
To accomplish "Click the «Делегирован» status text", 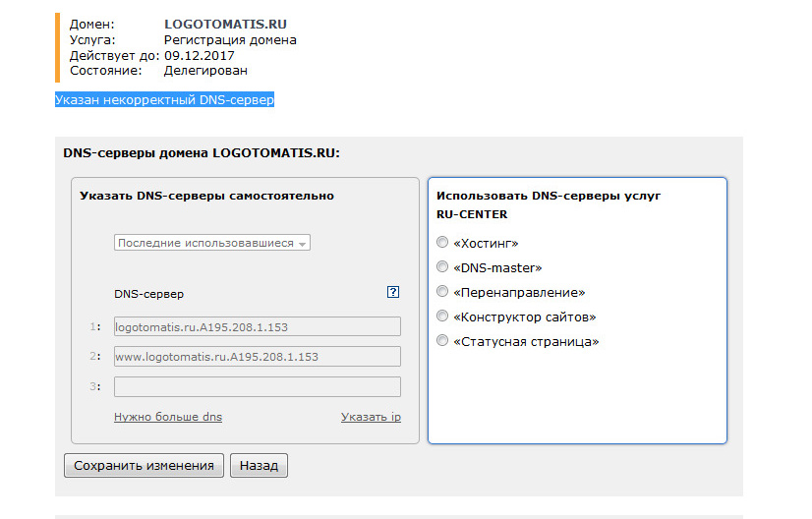I will (x=205, y=71).
